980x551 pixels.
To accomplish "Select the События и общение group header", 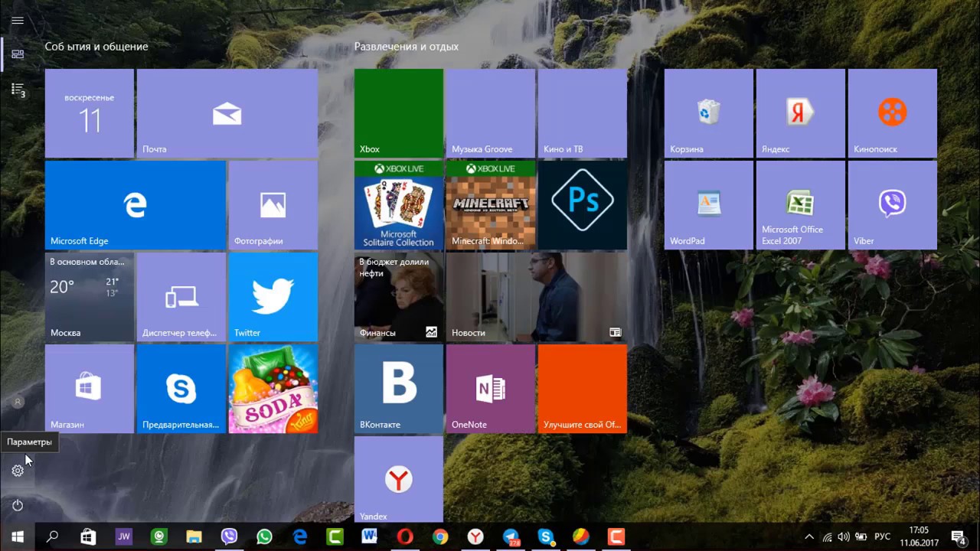I will [x=96, y=47].
